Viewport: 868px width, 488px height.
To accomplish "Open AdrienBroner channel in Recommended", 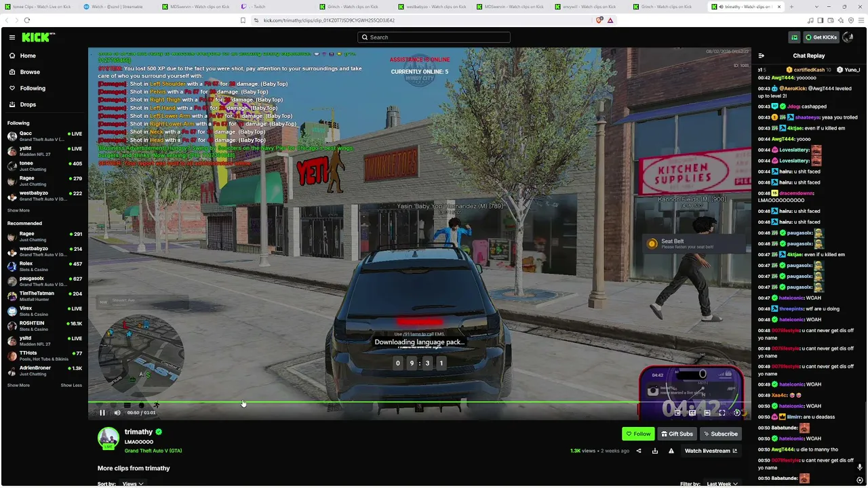I will tap(44, 371).
